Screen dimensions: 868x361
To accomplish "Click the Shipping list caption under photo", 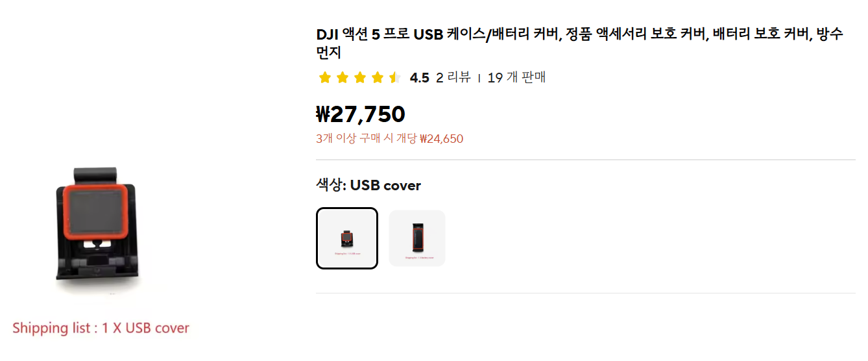I will [x=101, y=328].
